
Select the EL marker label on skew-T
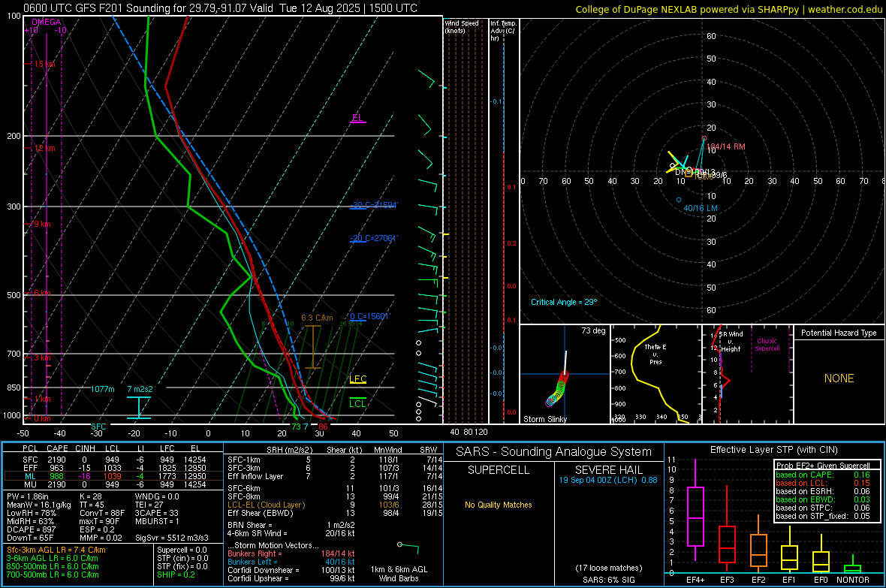pyautogui.click(x=357, y=118)
